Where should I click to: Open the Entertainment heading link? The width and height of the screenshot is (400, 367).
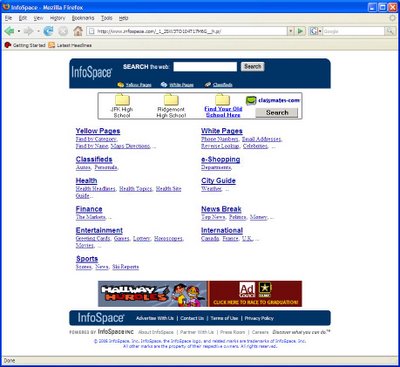coord(99,230)
